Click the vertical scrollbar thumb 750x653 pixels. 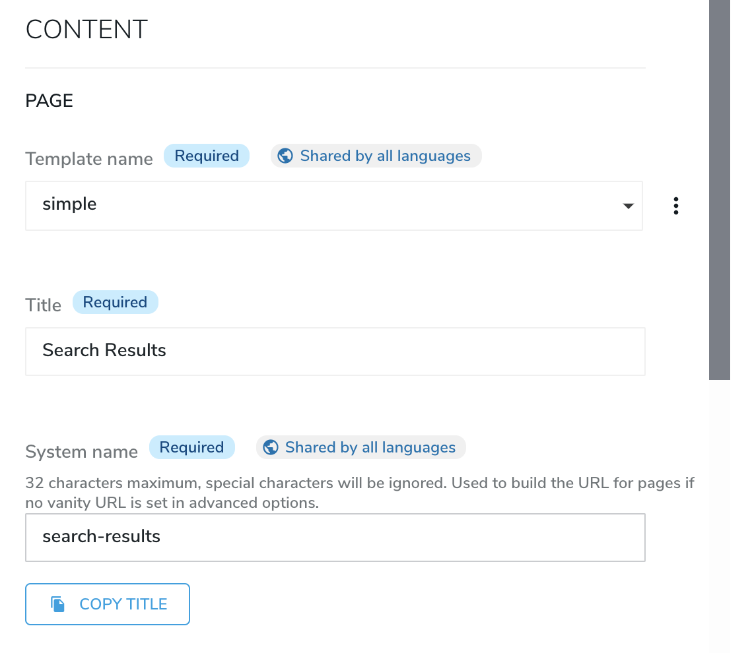pos(719,190)
